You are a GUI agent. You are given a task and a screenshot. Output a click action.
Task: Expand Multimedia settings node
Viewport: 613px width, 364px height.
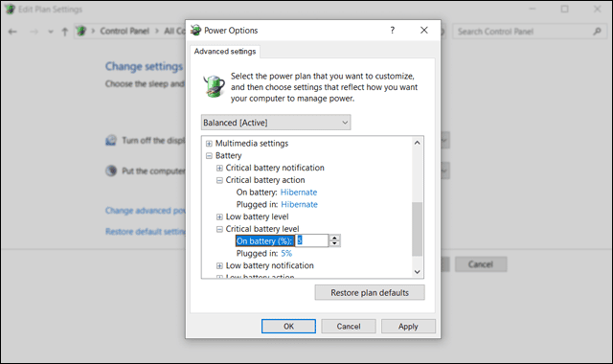[x=209, y=144]
